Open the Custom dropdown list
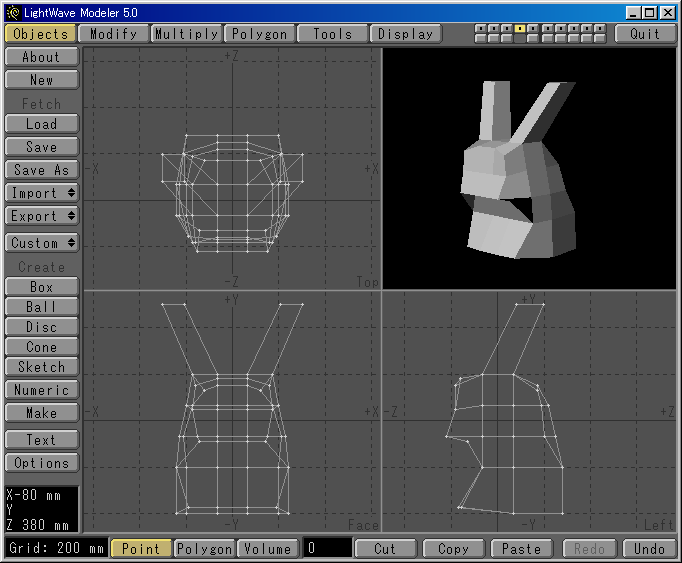The width and height of the screenshot is (682, 563). (x=41, y=243)
